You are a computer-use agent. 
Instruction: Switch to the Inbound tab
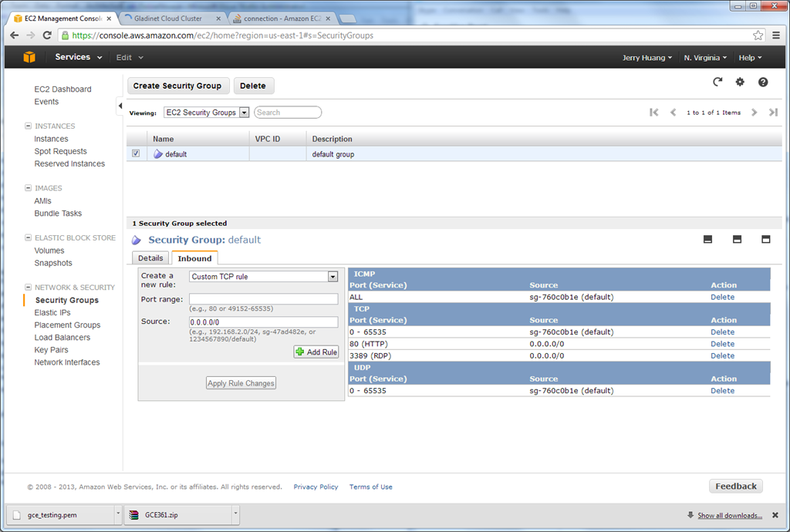click(x=194, y=258)
